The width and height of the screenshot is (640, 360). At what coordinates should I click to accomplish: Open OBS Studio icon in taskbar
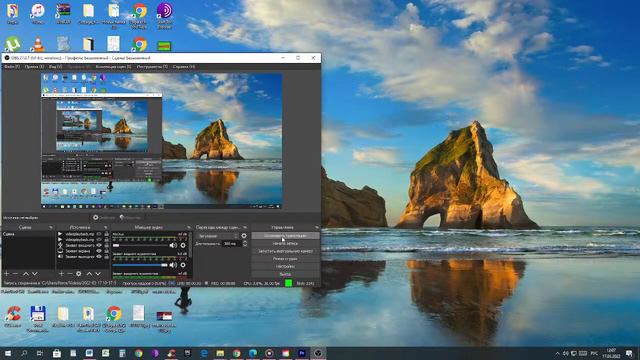click(318, 353)
